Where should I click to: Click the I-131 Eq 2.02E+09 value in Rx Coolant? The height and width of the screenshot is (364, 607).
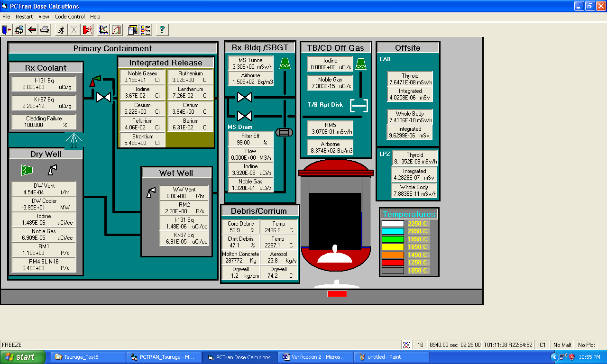(x=44, y=84)
